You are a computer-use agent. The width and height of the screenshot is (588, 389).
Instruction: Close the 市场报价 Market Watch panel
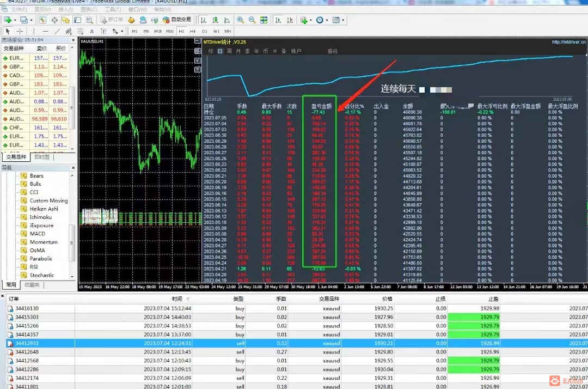pyautogui.click(x=73, y=40)
